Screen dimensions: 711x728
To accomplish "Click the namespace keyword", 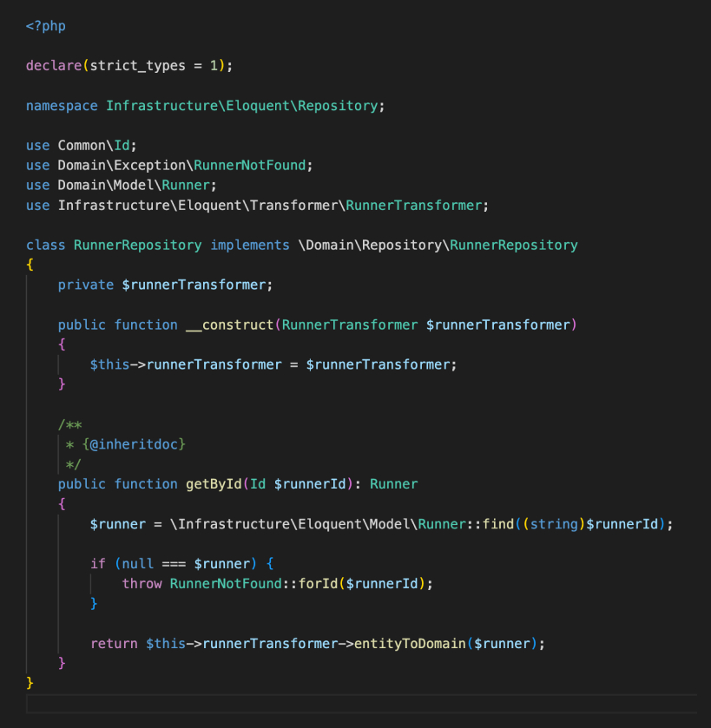I will pyautogui.click(x=62, y=106).
